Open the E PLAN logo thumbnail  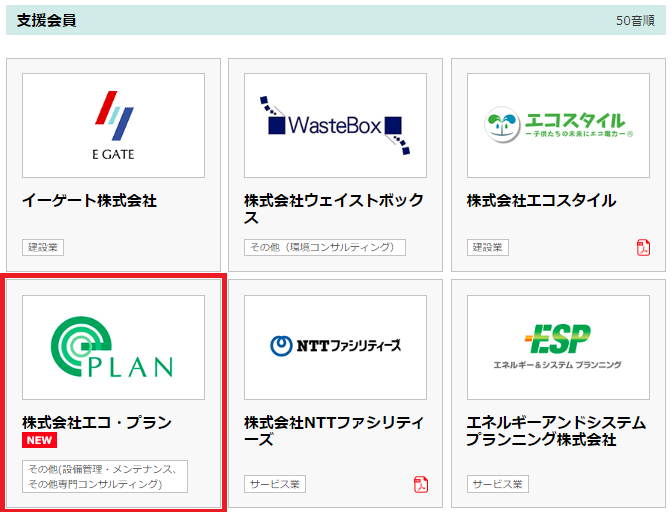[114, 347]
